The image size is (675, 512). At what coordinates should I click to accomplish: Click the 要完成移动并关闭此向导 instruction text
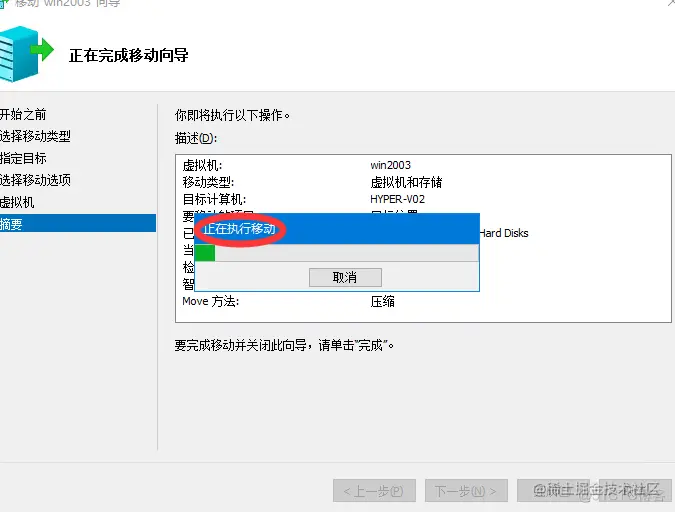click(284, 345)
